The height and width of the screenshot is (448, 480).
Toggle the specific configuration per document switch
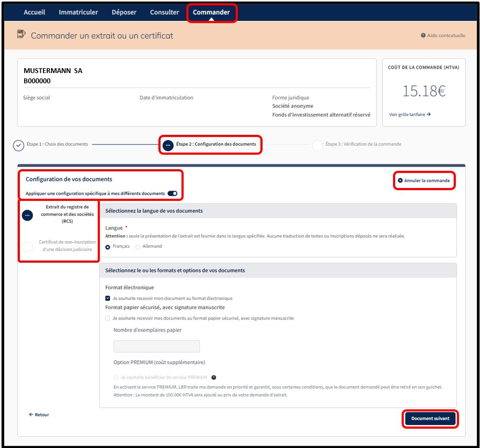click(172, 193)
